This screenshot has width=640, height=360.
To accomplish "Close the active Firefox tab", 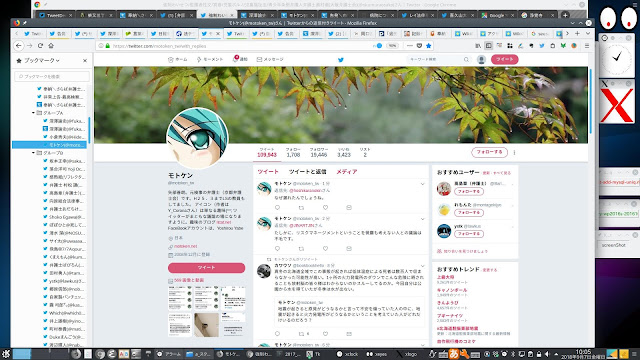I will (x=218, y=34).
